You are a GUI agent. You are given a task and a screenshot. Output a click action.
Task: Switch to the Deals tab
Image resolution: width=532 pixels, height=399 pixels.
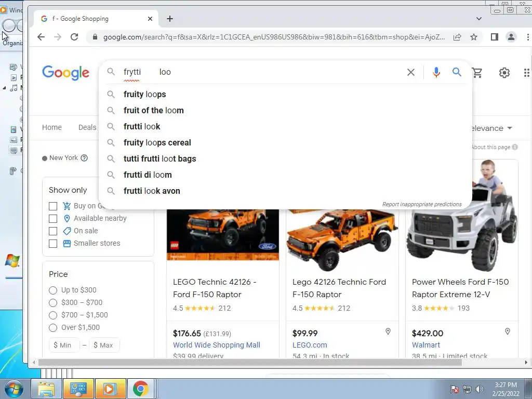coord(87,127)
